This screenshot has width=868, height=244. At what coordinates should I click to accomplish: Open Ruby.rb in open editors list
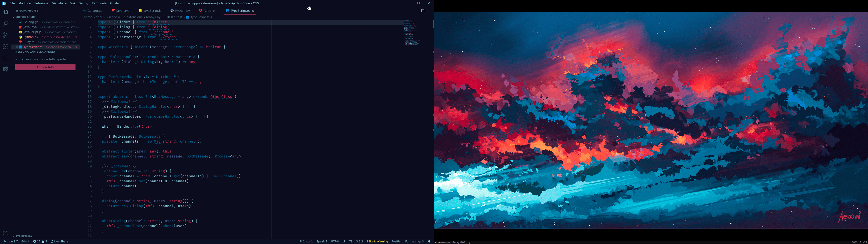point(29,42)
